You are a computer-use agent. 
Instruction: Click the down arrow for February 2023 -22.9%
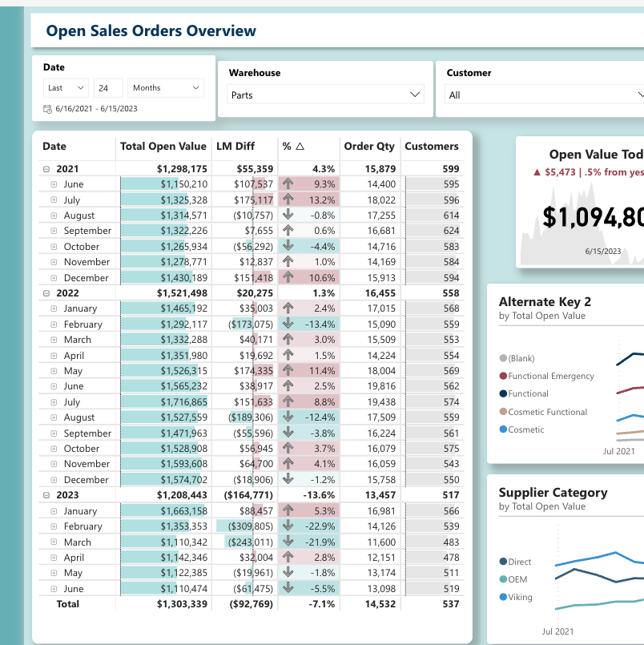click(x=288, y=526)
